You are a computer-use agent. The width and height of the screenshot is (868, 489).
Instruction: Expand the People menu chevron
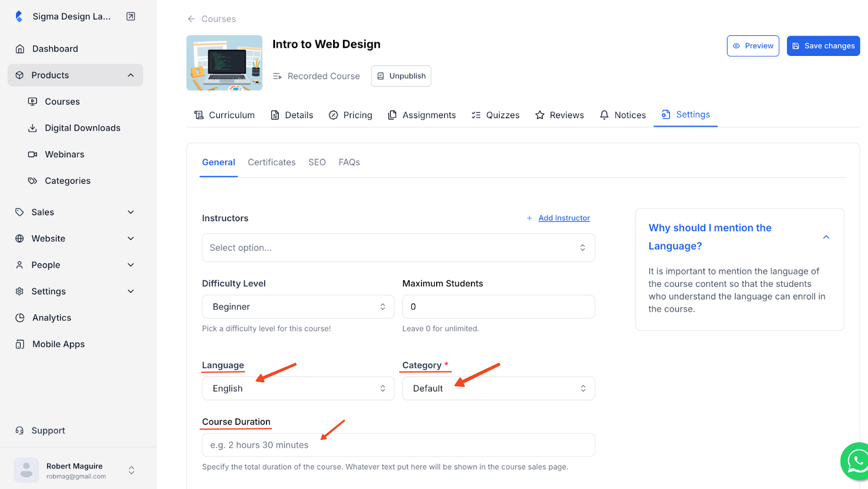[131, 265]
